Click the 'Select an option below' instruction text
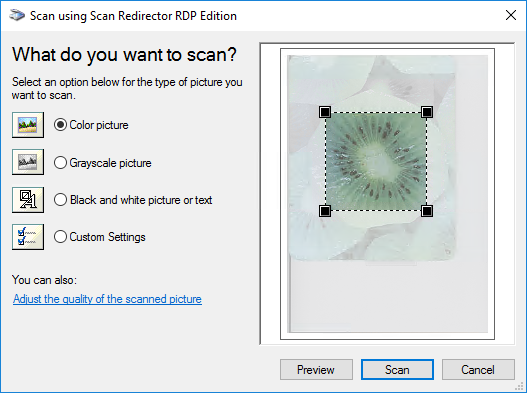 127,88
